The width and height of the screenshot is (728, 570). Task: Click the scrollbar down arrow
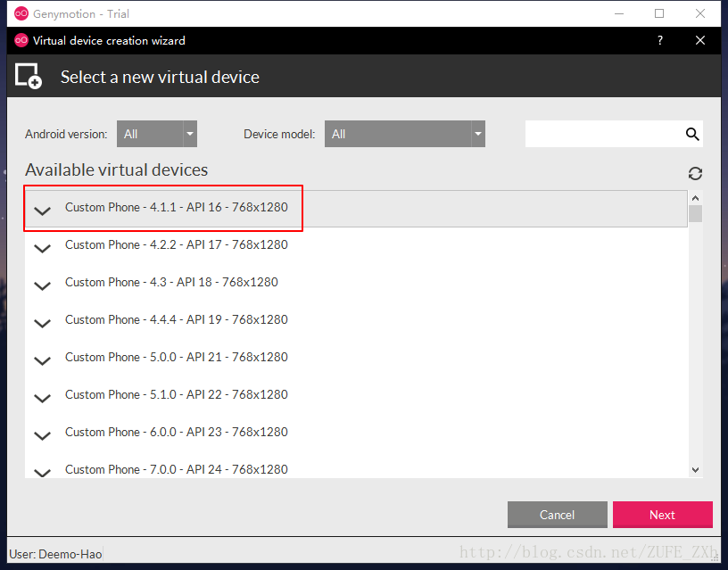coord(696,470)
